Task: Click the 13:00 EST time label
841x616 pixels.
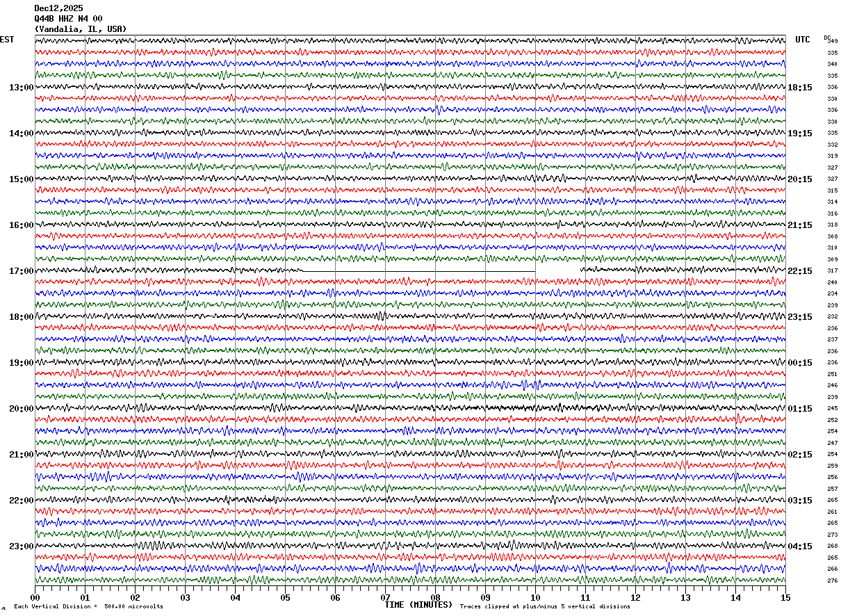Action: [x=21, y=88]
